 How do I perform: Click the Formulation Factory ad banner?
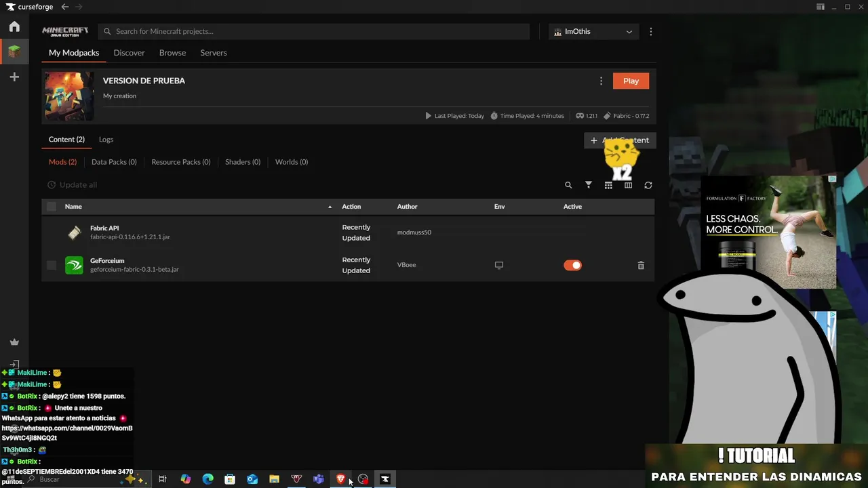[x=768, y=232]
